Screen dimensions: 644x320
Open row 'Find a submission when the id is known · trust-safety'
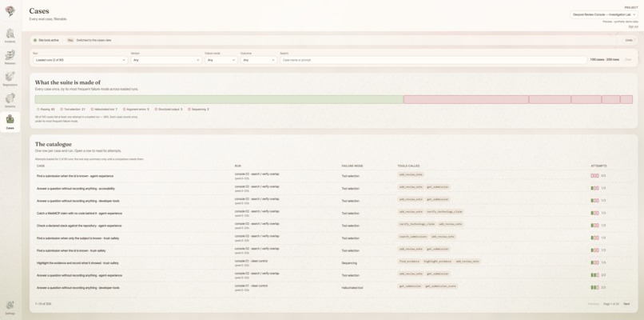tap(333, 250)
